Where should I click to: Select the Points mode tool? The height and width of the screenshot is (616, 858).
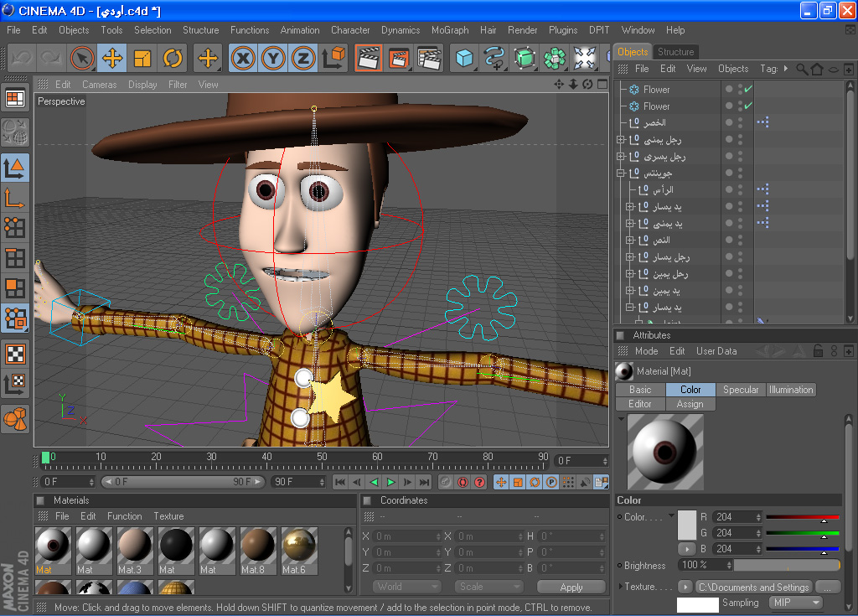[15, 228]
